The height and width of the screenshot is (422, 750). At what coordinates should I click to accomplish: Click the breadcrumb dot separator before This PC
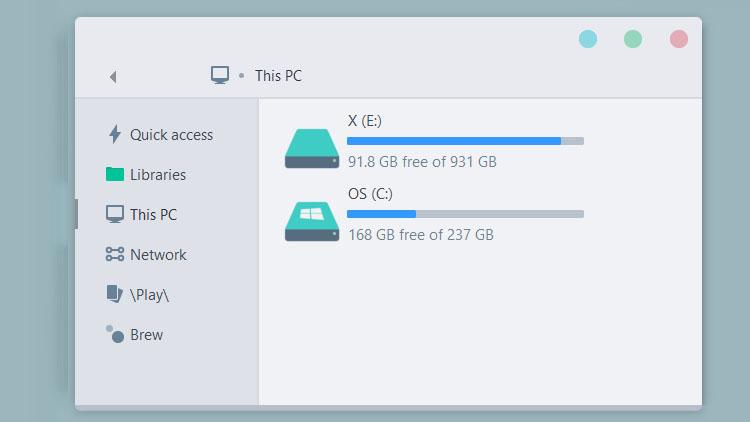pos(242,76)
